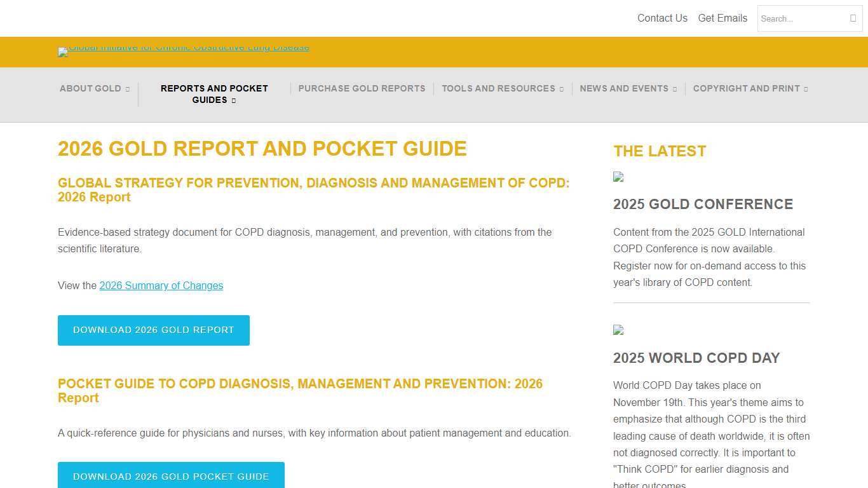
Task: Open the Get Emails page
Action: [722, 18]
